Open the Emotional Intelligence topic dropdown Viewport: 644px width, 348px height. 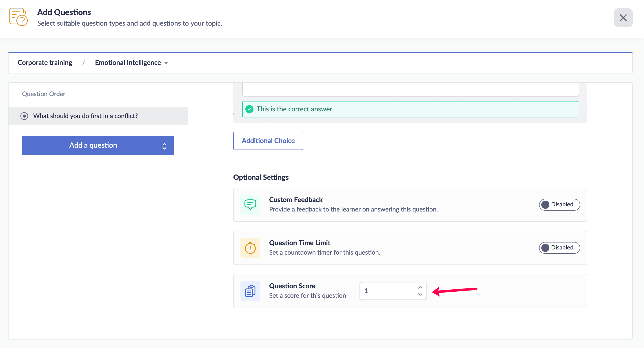click(131, 63)
